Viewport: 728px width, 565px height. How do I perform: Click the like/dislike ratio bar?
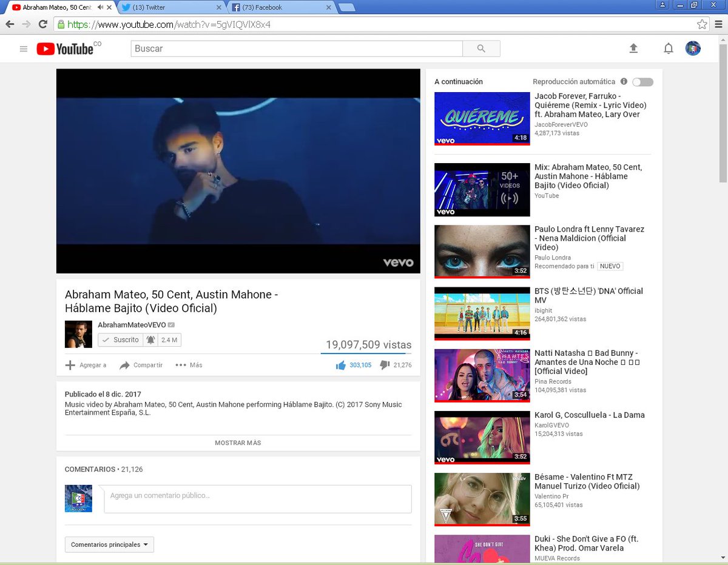pos(366,353)
